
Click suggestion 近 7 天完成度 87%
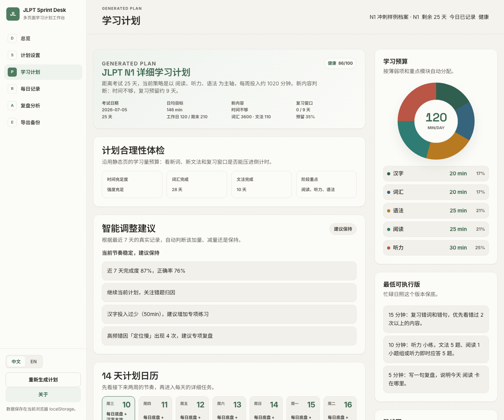pos(229,271)
